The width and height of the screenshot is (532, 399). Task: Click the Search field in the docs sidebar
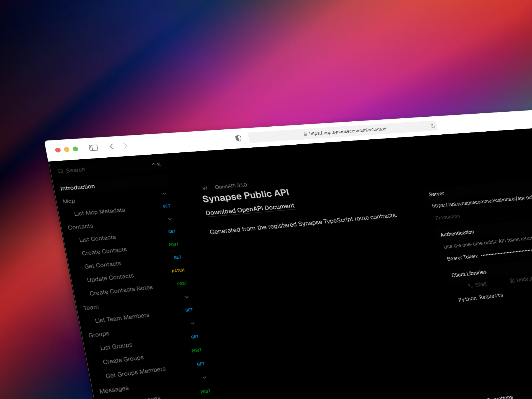(x=109, y=168)
